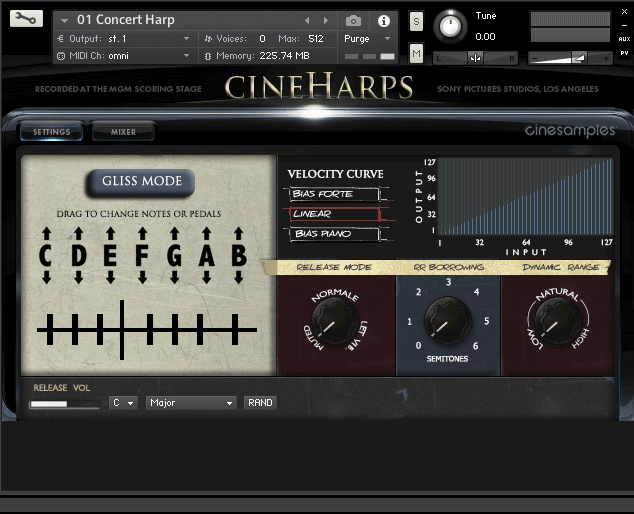Click the Tune value 0.00

click(485, 37)
